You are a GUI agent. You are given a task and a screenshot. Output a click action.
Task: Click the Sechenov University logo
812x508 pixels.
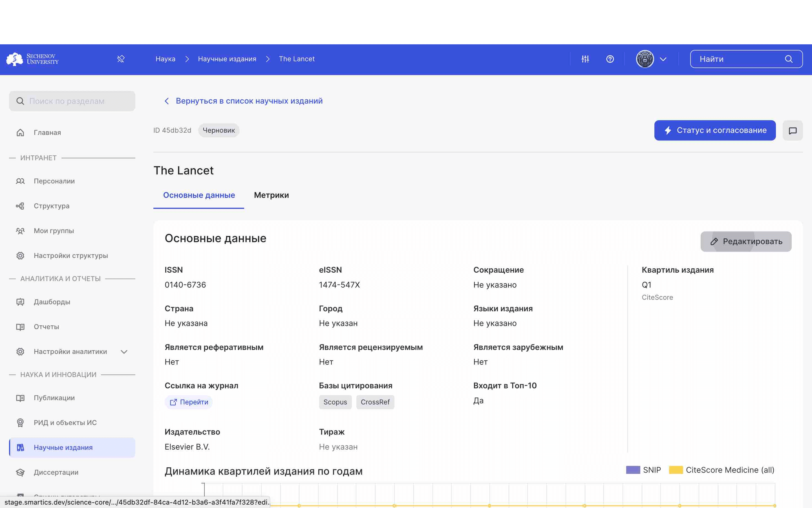[32, 59]
